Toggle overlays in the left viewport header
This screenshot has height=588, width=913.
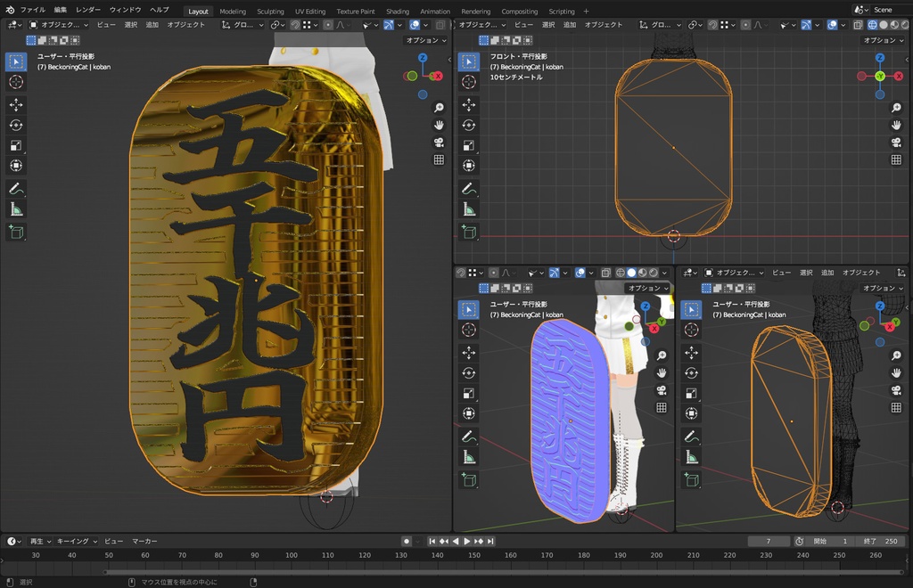[415, 25]
